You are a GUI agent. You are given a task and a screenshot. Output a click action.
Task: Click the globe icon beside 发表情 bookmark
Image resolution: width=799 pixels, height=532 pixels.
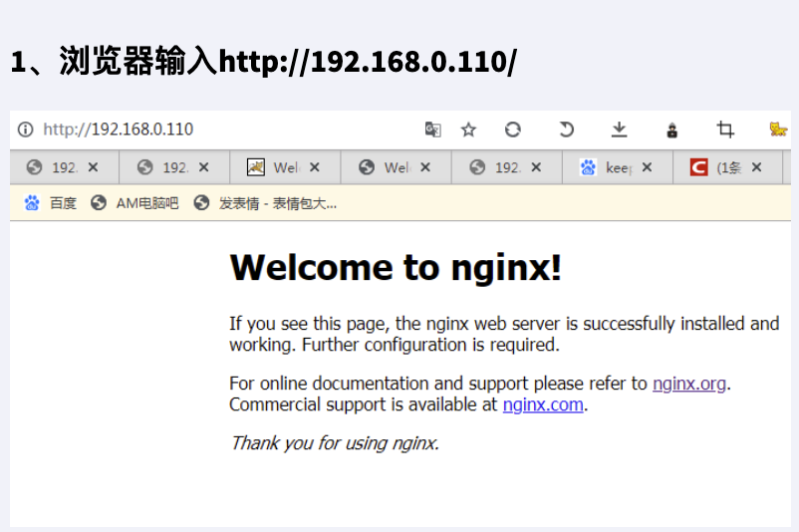point(201,203)
